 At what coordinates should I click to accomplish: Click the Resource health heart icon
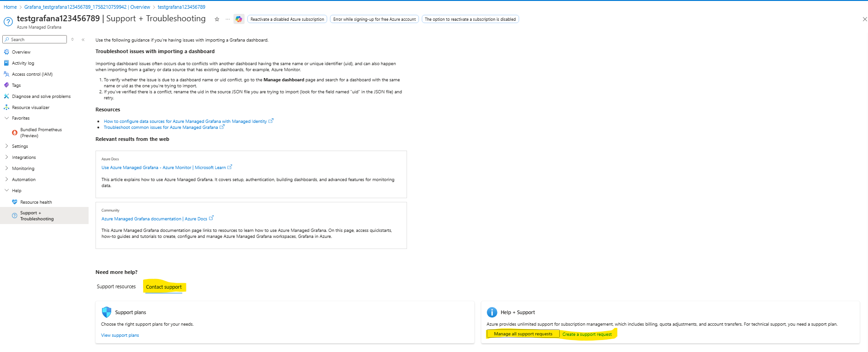coord(15,202)
